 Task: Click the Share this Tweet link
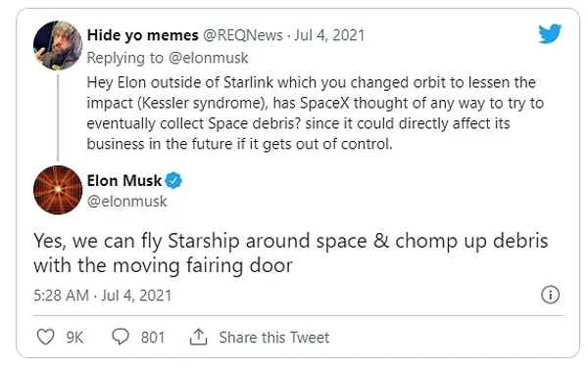[274, 338]
